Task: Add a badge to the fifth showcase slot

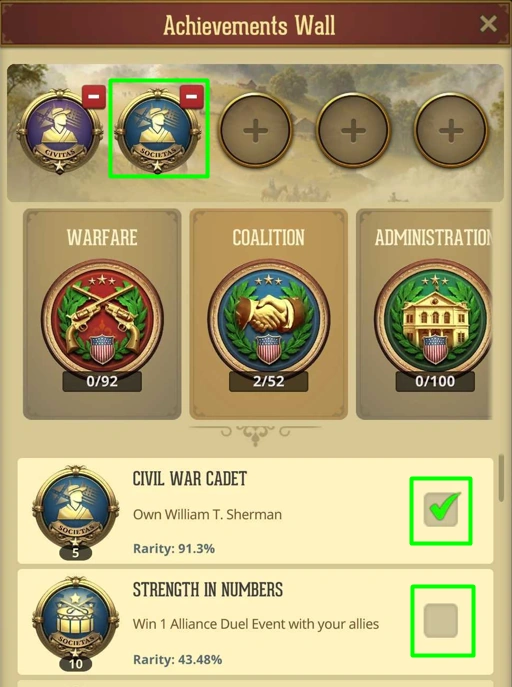Action: pyautogui.click(x=451, y=130)
